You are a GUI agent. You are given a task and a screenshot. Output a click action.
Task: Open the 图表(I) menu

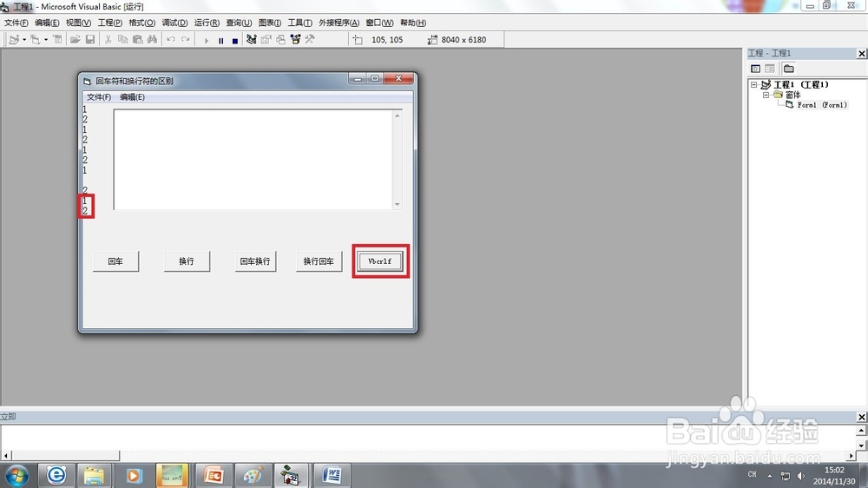click(270, 23)
